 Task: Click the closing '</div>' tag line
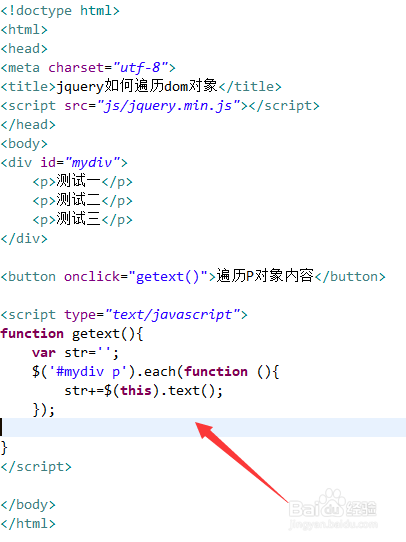(x=24, y=239)
